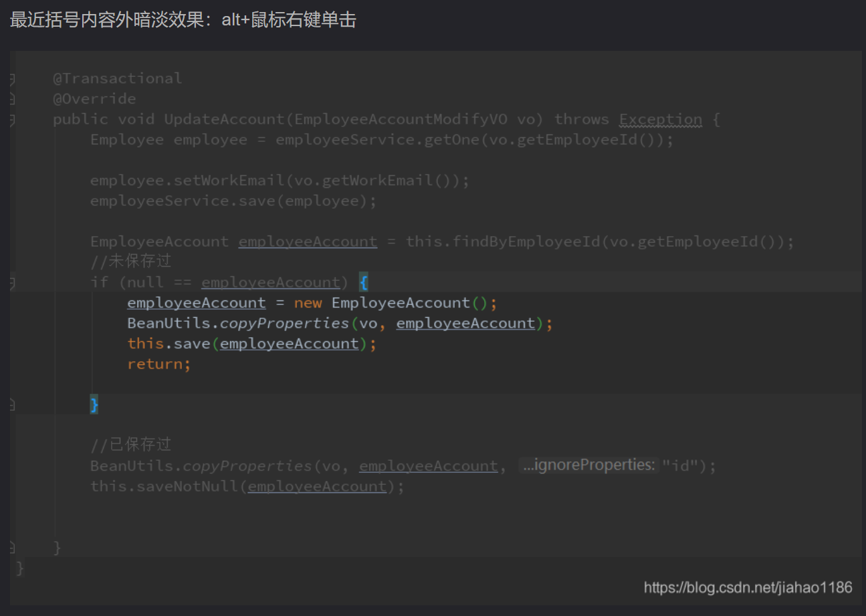The width and height of the screenshot is (866, 616).
Task: Click the ...ignoreProperties: parameter hint
Action: click(588, 465)
